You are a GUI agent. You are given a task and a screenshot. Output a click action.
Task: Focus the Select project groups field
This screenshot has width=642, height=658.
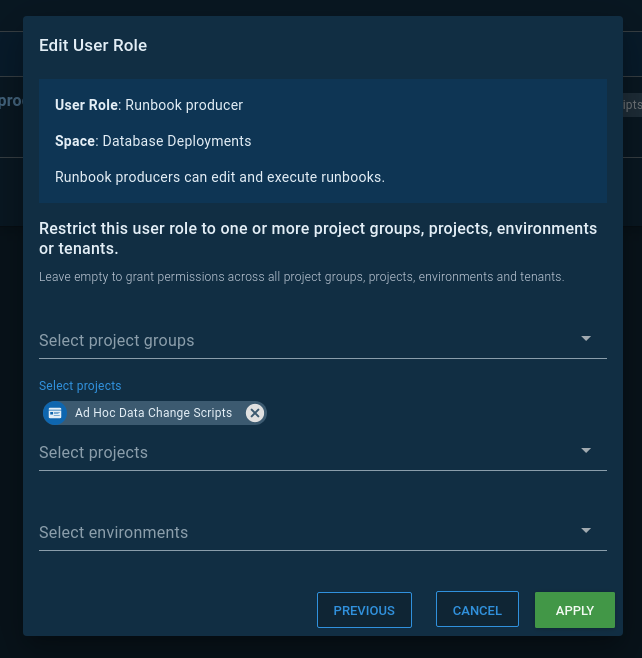point(300,341)
